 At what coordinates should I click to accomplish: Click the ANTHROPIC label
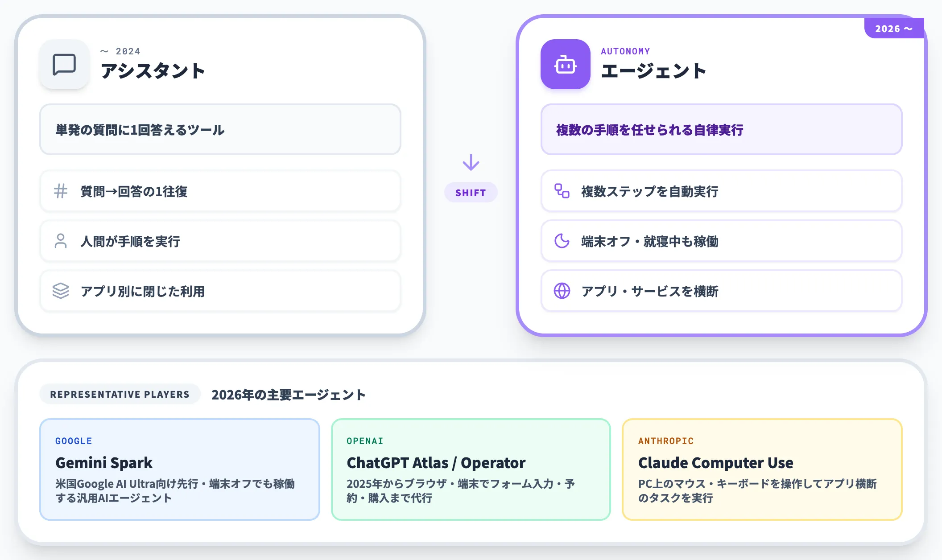(666, 441)
